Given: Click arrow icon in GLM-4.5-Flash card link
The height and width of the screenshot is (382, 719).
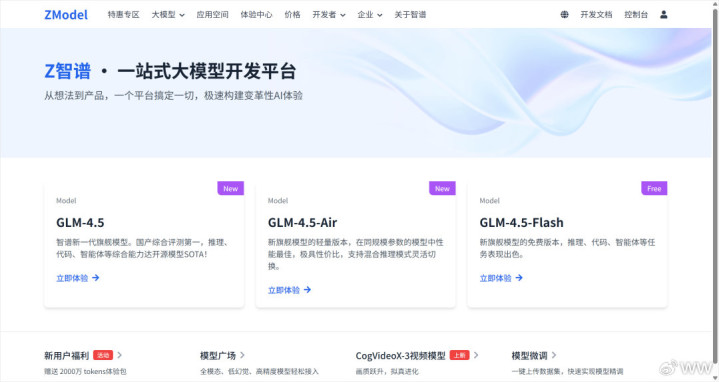Looking at the screenshot, I should [x=519, y=278].
